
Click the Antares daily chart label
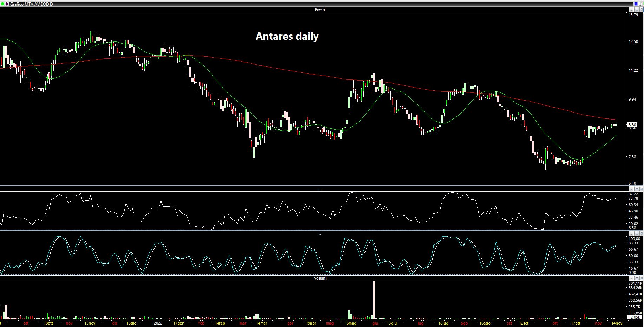tap(287, 36)
